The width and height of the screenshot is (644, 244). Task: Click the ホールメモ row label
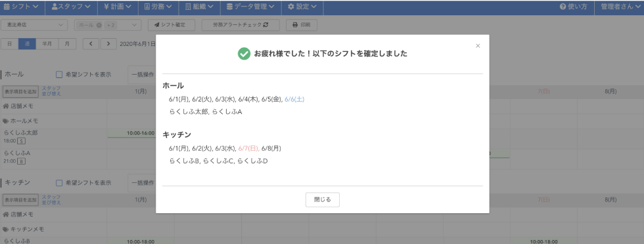click(x=24, y=121)
